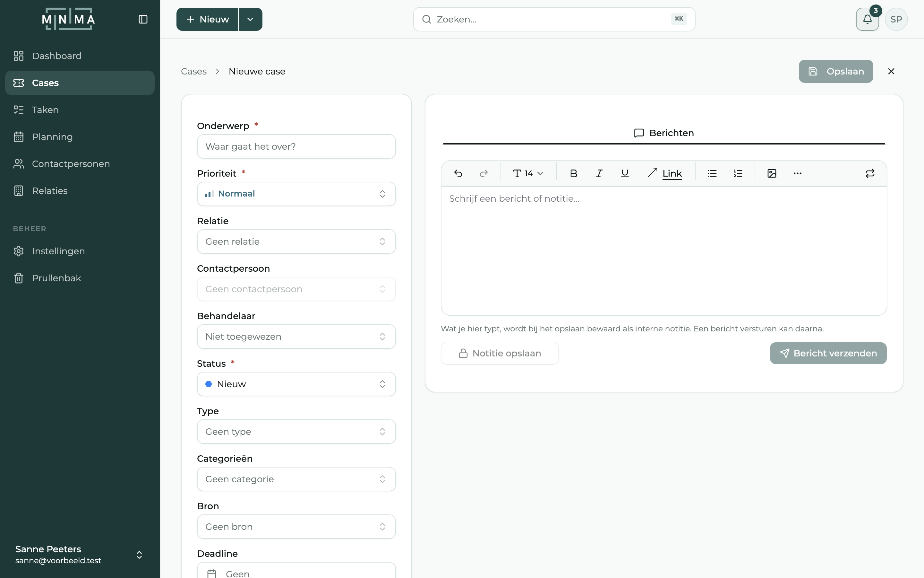Collapse the sidebar panel icon

pos(143,19)
